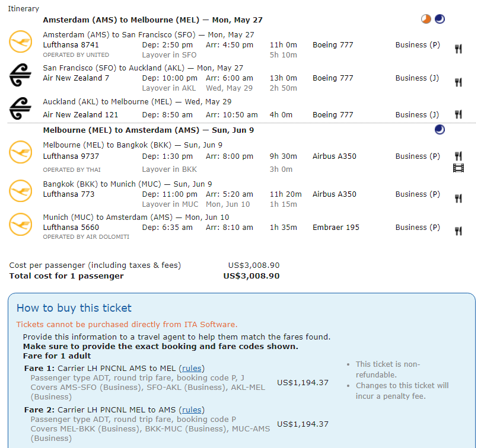This screenshot has height=448, width=484.
Task: Click 'Business (J)' cabin for Air New Zealand 7
Action: coord(417,78)
